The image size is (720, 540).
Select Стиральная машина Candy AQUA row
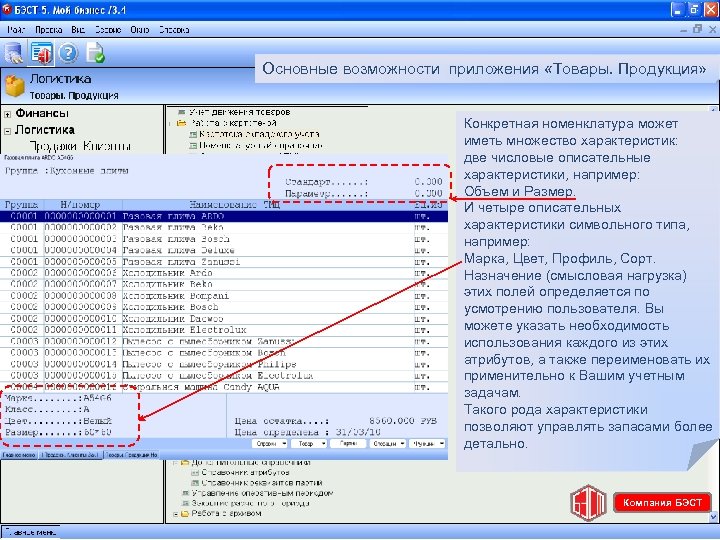tap(224, 387)
